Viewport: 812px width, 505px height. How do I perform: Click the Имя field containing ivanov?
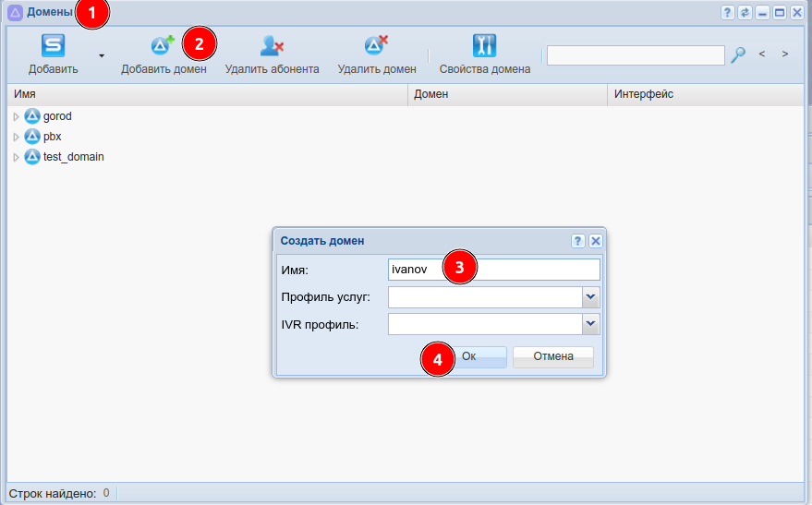pos(494,270)
